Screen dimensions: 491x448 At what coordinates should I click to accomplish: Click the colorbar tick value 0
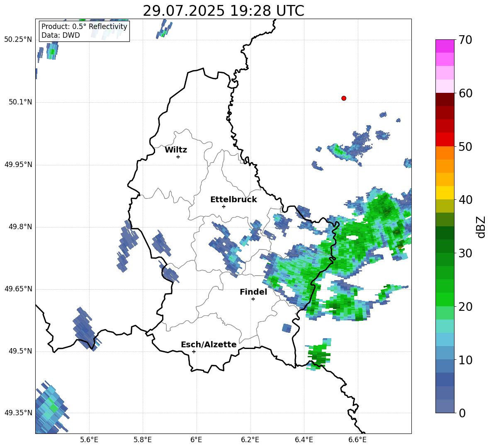(x=462, y=413)
